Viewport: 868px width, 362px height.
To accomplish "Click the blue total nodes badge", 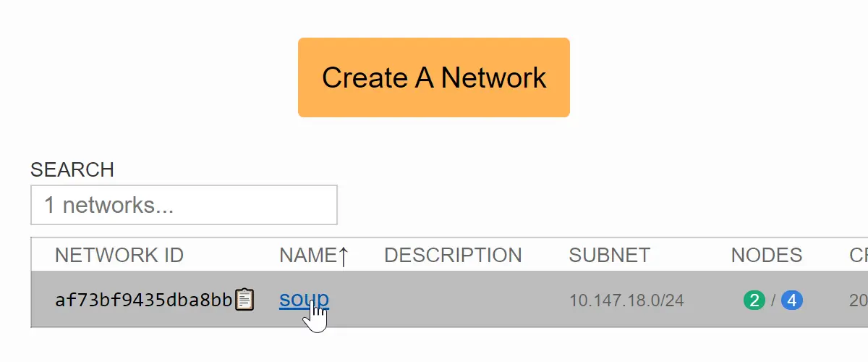I will pyautogui.click(x=792, y=300).
